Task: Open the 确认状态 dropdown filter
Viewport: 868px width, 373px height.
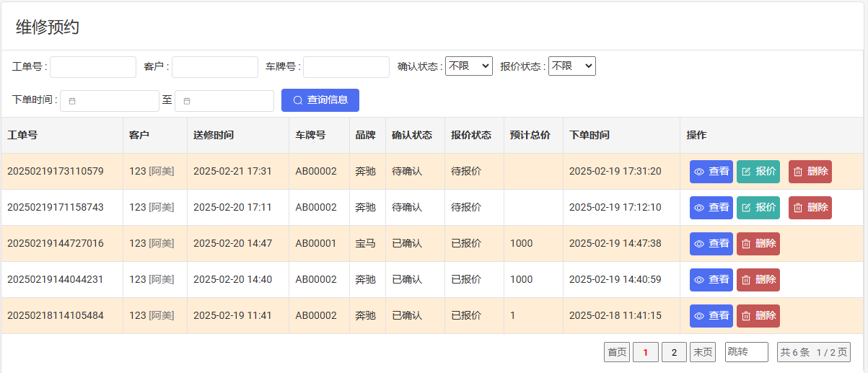Action: (468, 66)
